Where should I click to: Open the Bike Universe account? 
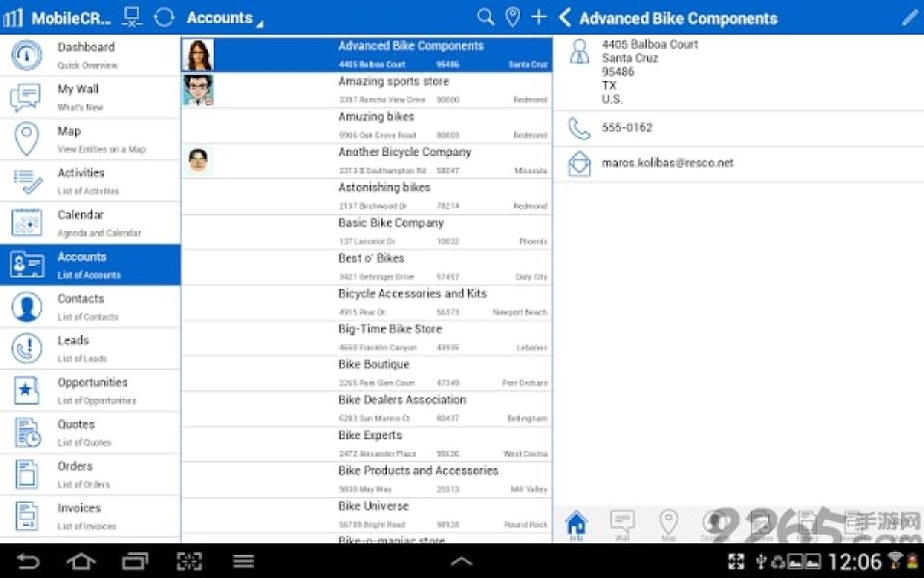(367, 514)
